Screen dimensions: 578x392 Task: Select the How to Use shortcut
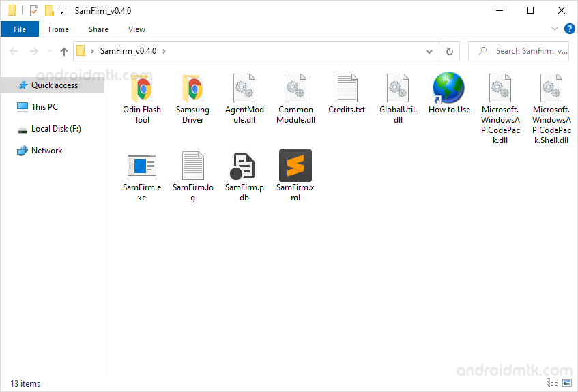448,88
